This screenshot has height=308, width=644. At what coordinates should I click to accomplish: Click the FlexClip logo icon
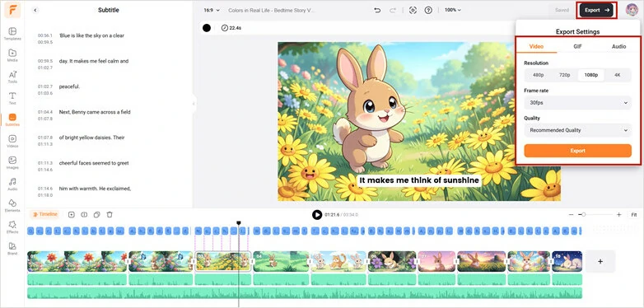[x=12, y=10]
